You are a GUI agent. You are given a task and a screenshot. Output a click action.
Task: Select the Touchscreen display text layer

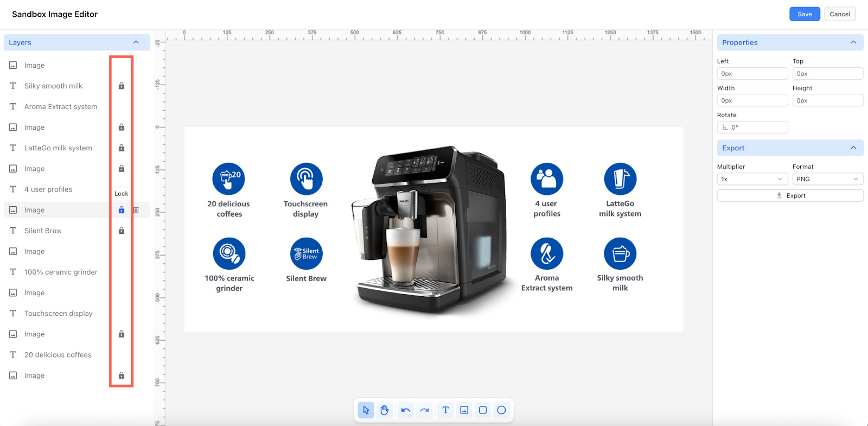coord(58,314)
